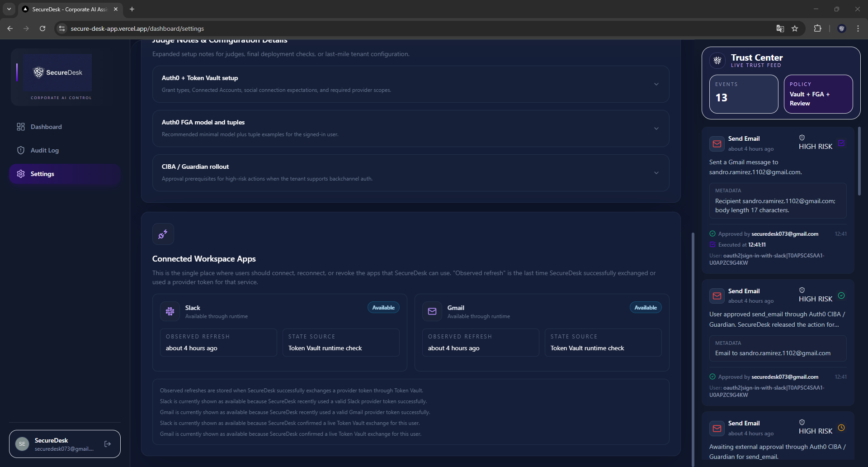Click the main settings page scrollbar
The image size is (868, 467).
[x=693, y=348]
